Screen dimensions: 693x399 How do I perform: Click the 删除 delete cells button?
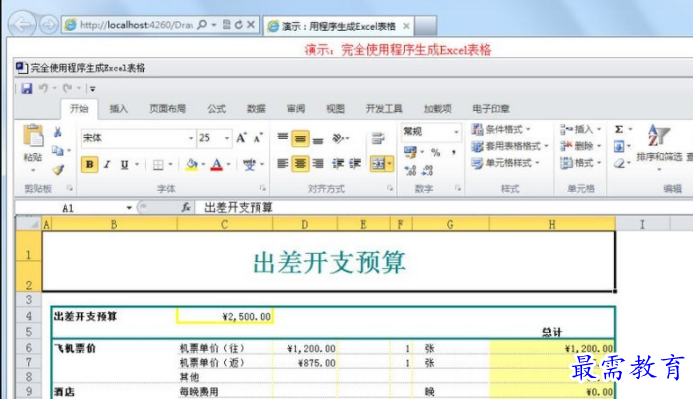(x=580, y=146)
